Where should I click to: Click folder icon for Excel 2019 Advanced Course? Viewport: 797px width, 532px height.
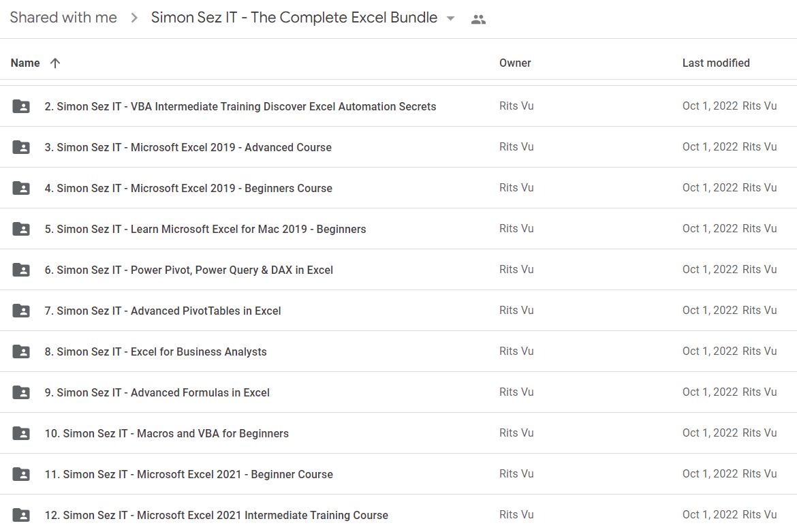[x=21, y=147]
